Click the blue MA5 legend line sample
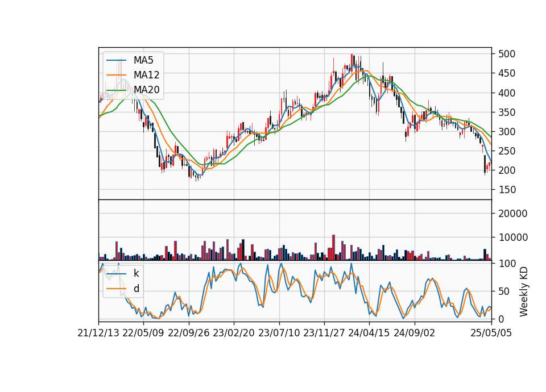546x392 pixels. point(116,60)
